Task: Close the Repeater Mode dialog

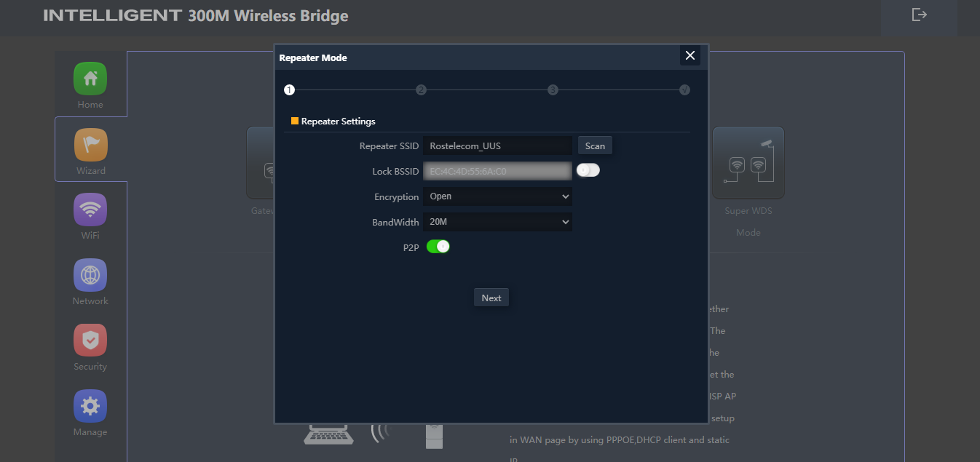Action: point(690,56)
